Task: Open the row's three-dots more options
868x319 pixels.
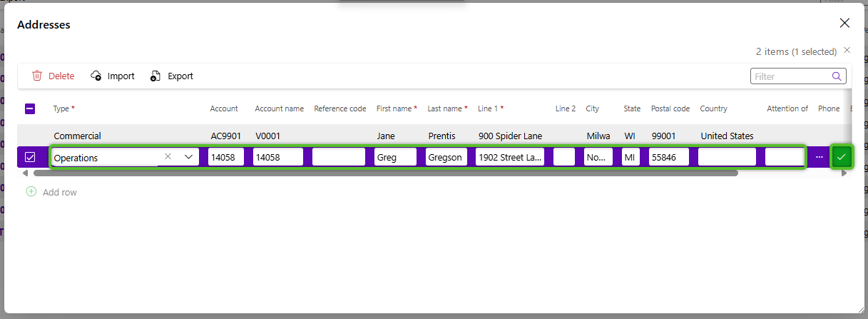Action: (x=819, y=157)
